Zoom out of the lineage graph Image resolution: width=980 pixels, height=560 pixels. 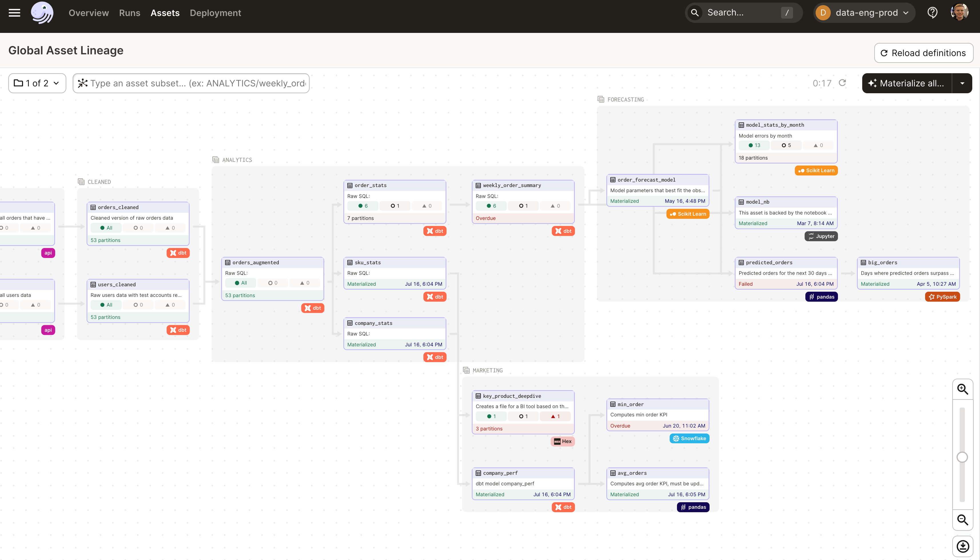pos(962,520)
